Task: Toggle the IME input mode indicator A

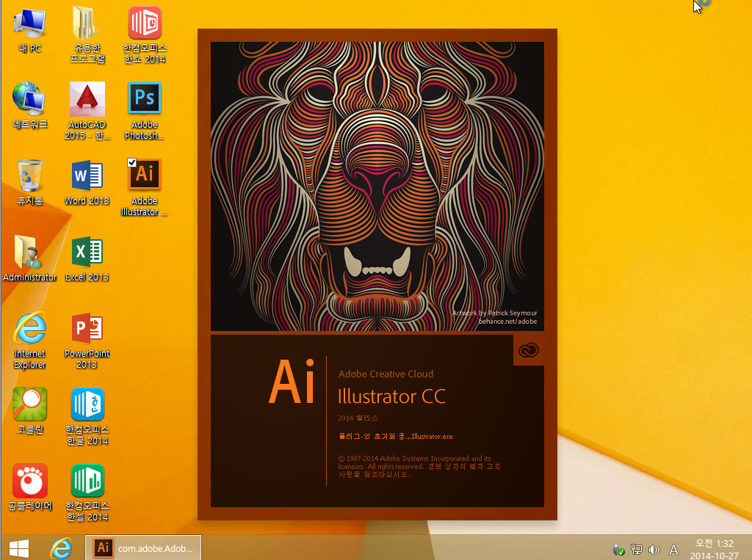Action: pyautogui.click(x=673, y=550)
